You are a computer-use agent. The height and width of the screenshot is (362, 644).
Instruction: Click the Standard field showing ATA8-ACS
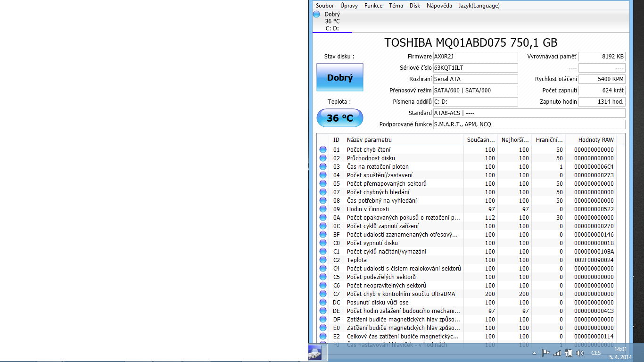point(529,113)
